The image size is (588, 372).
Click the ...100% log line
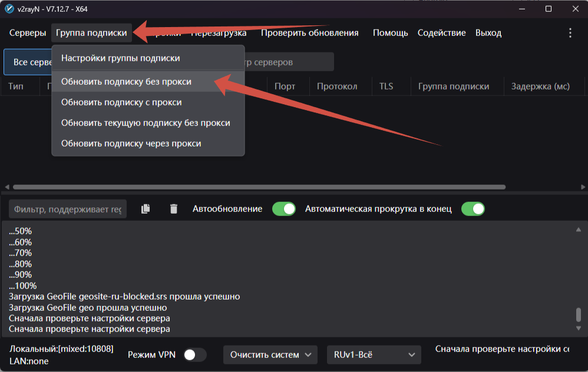coord(23,286)
